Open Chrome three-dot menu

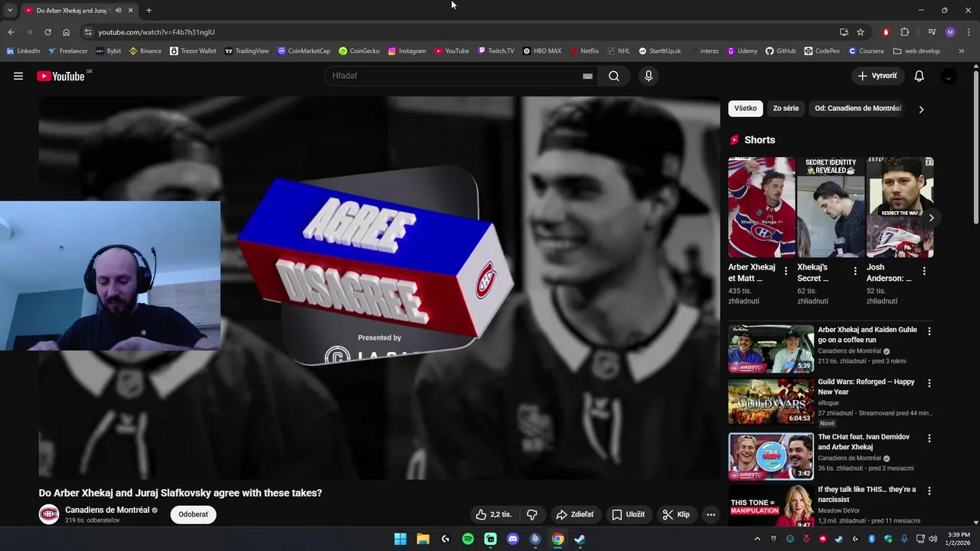pos(969,32)
